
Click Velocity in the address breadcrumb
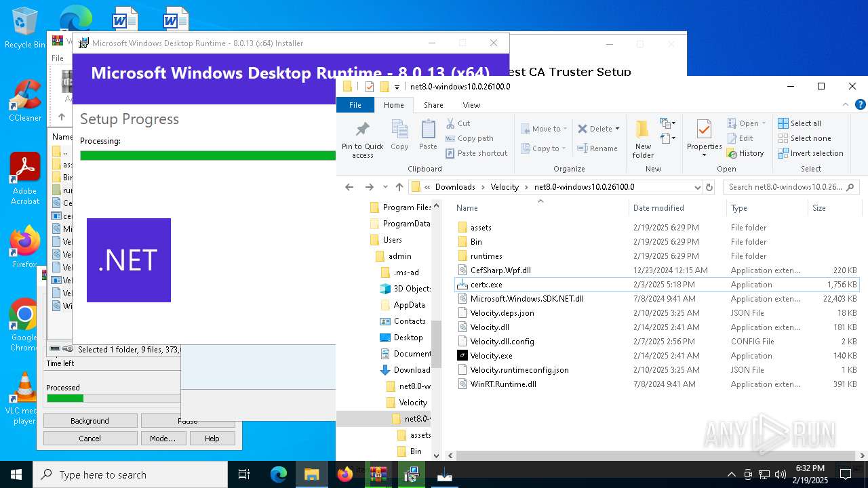point(504,187)
